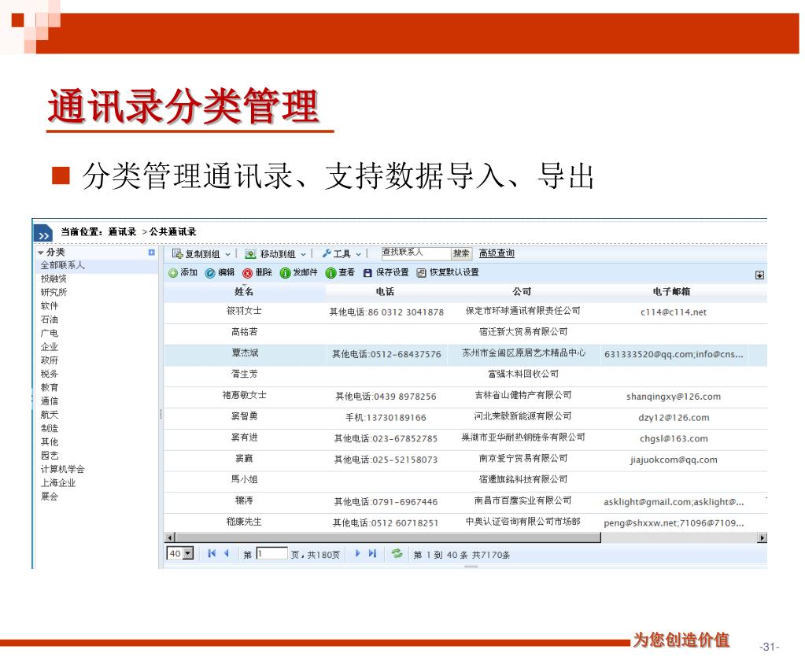805x672 pixels.
Task: Click the 编辑 edit icon
Action: (x=210, y=273)
